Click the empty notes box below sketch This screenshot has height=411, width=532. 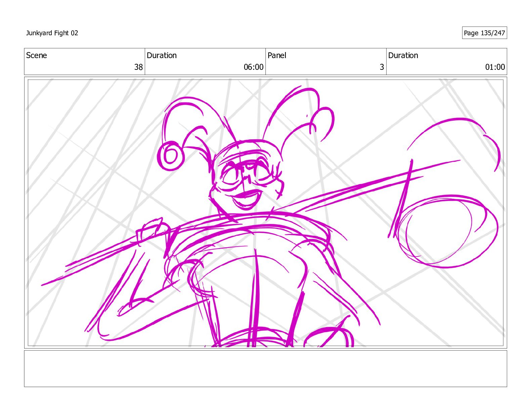click(x=265, y=369)
